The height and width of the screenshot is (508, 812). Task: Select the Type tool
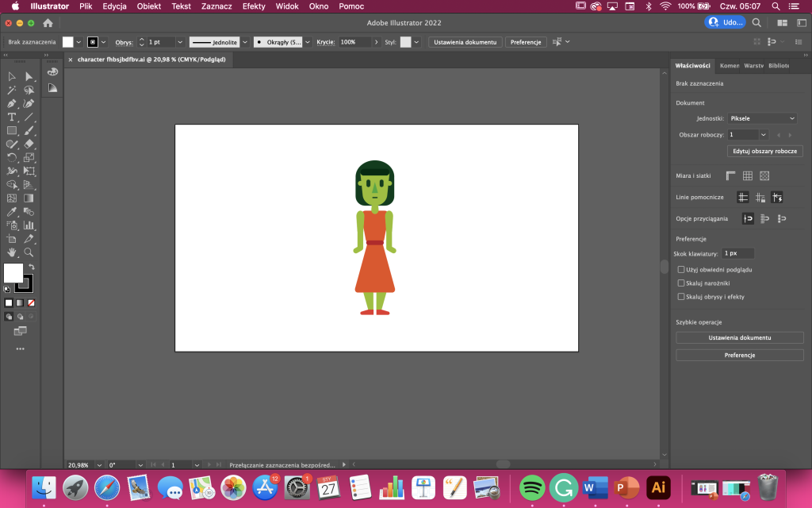(x=11, y=117)
